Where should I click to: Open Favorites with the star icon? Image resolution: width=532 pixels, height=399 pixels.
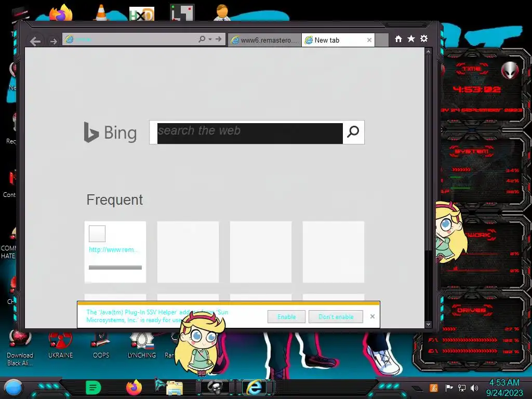pos(411,38)
